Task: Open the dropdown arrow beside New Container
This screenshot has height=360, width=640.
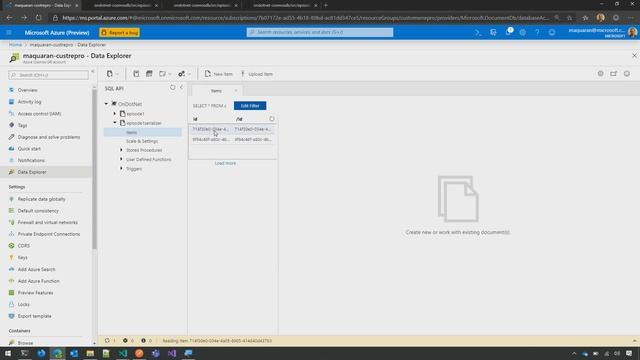Action: point(117,74)
